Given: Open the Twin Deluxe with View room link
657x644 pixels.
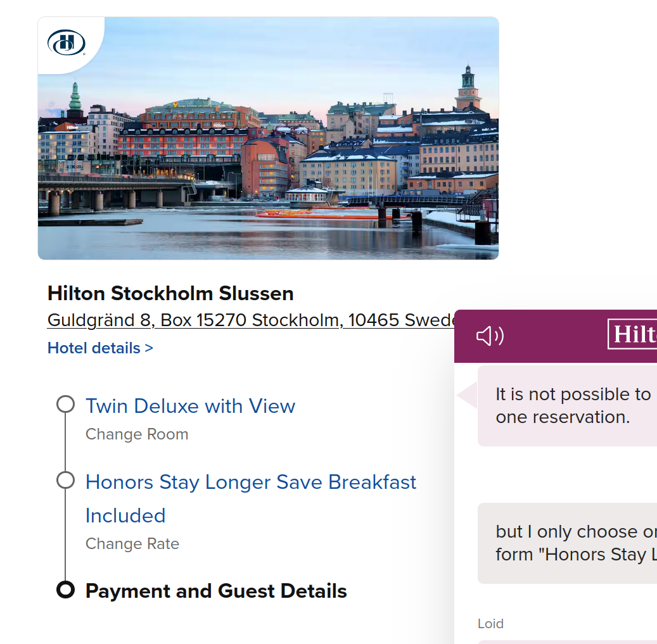Looking at the screenshot, I should (190, 406).
